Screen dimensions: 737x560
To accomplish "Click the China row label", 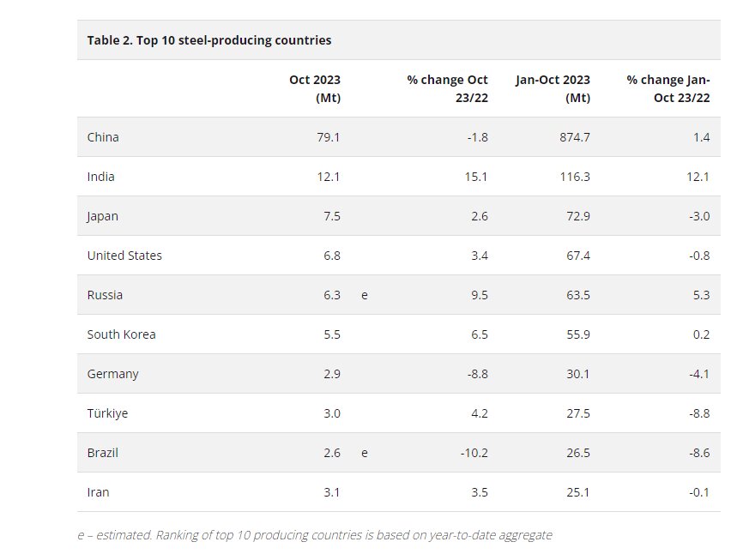I will tap(103, 137).
